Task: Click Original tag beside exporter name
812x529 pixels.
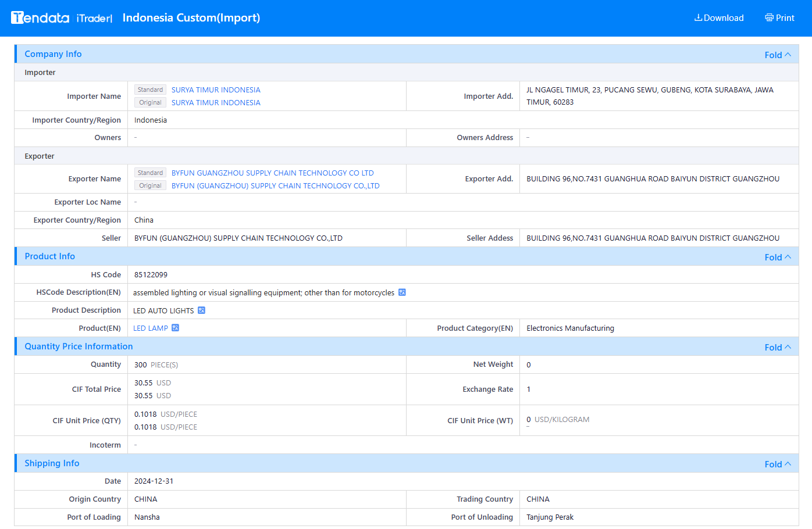Action: pos(150,185)
